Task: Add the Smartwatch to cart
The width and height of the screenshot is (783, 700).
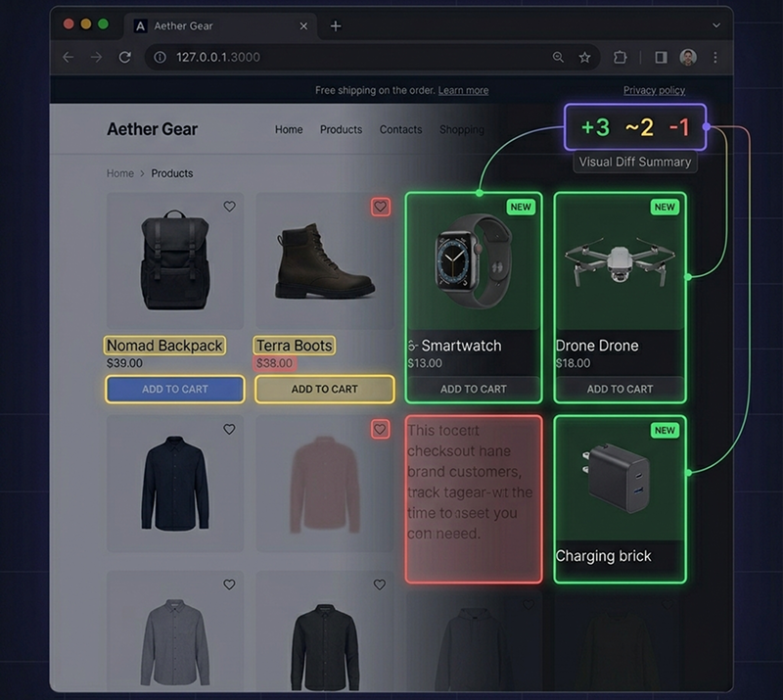Action: pos(473,389)
